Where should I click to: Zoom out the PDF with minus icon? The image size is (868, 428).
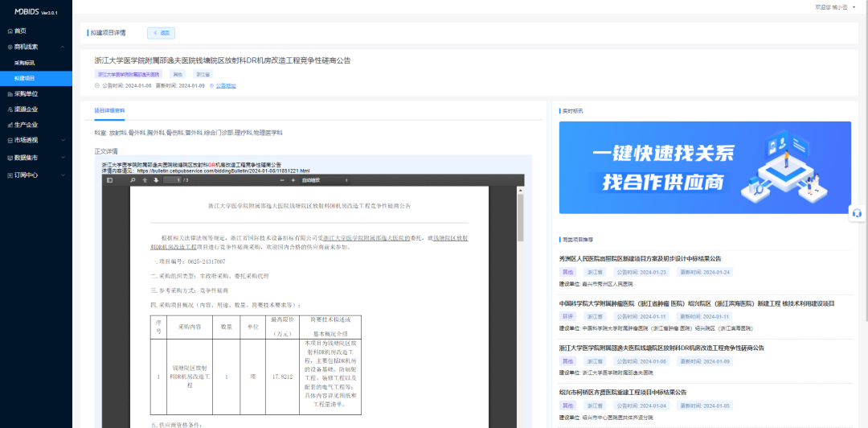coord(282,180)
